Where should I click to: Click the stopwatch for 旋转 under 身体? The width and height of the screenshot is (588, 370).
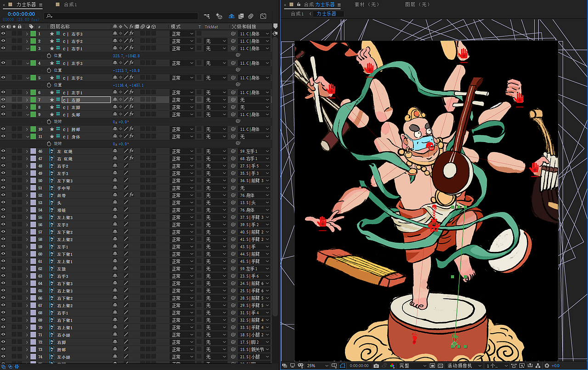pyautogui.click(x=50, y=144)
